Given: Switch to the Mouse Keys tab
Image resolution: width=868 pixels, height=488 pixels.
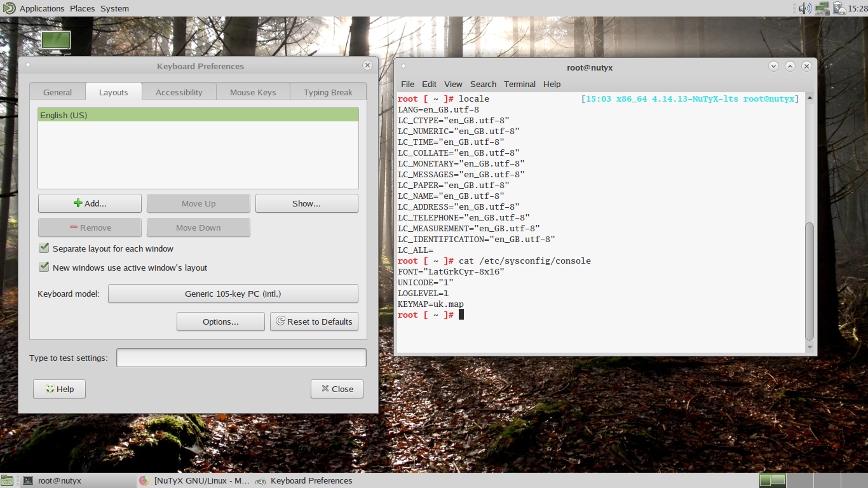Looking at the screenshot, I should pyautogui.click(x=253, y=92).
